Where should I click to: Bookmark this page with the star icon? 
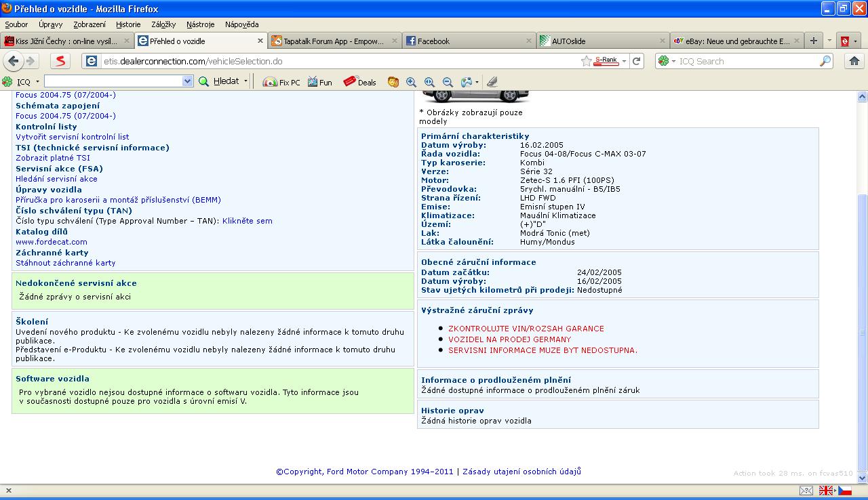[586, 61]
